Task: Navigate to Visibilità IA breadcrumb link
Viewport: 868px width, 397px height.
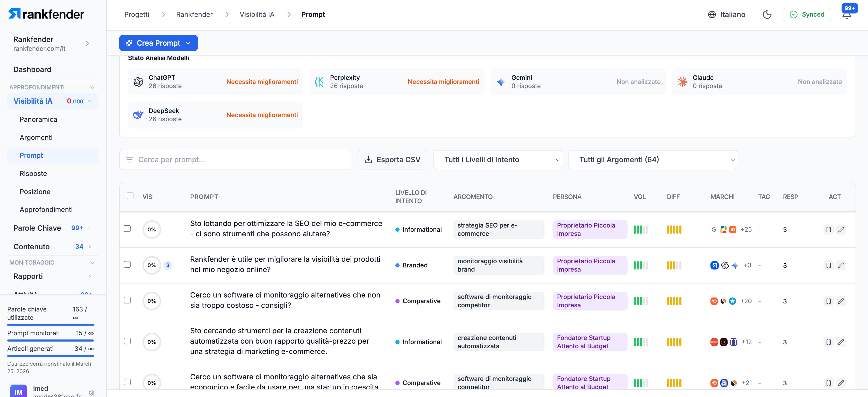Action: click(257, 15)
